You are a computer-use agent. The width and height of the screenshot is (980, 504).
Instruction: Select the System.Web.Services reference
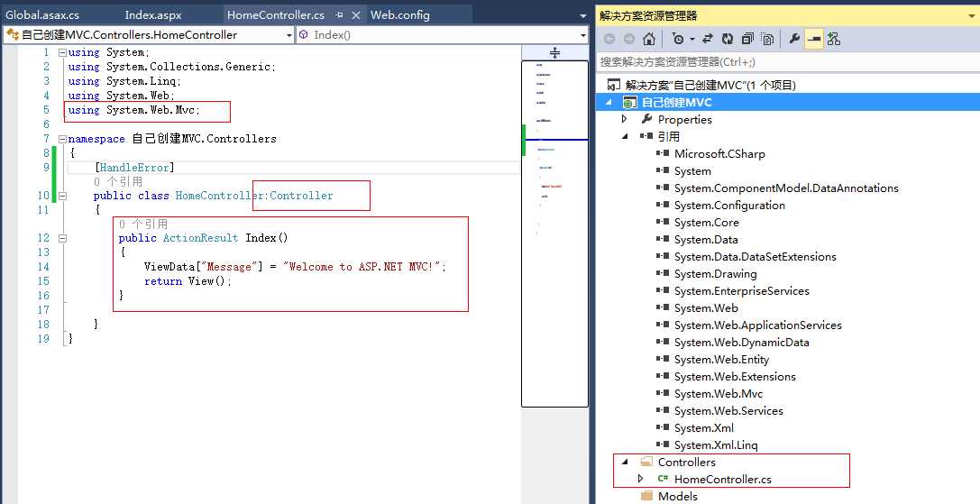pos(728,411)
